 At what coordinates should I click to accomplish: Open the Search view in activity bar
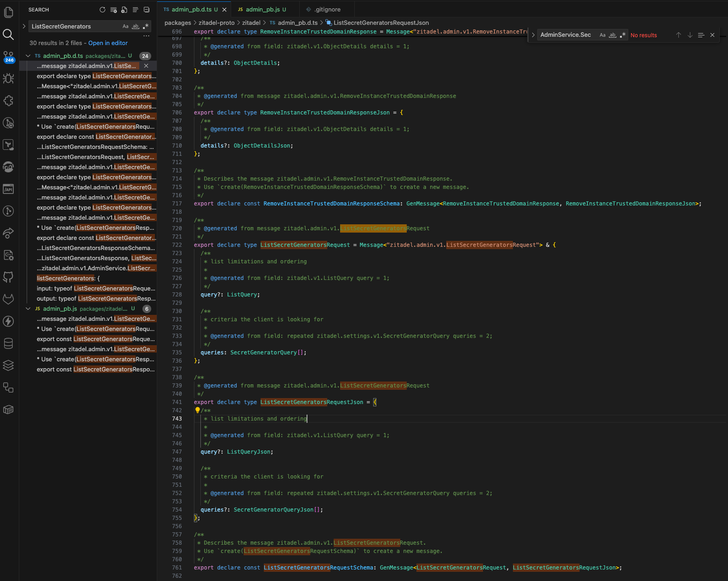coord(8,34)
